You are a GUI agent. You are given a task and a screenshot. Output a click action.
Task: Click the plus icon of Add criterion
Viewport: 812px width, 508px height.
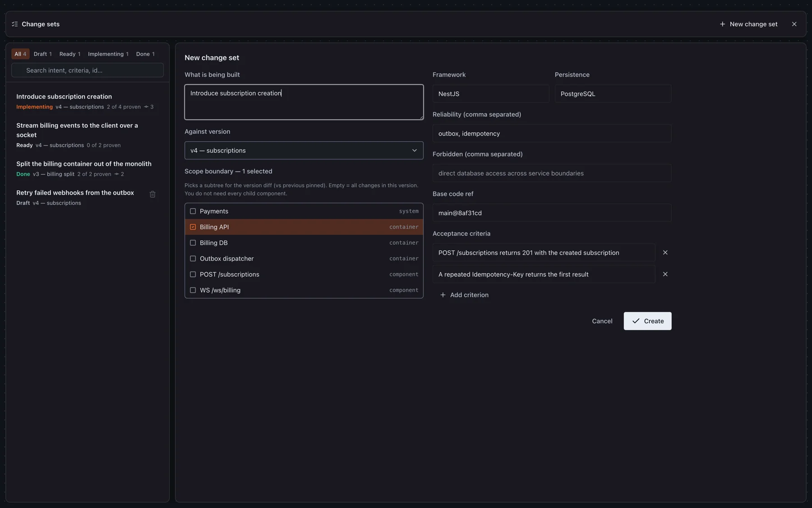coord(443,295)
